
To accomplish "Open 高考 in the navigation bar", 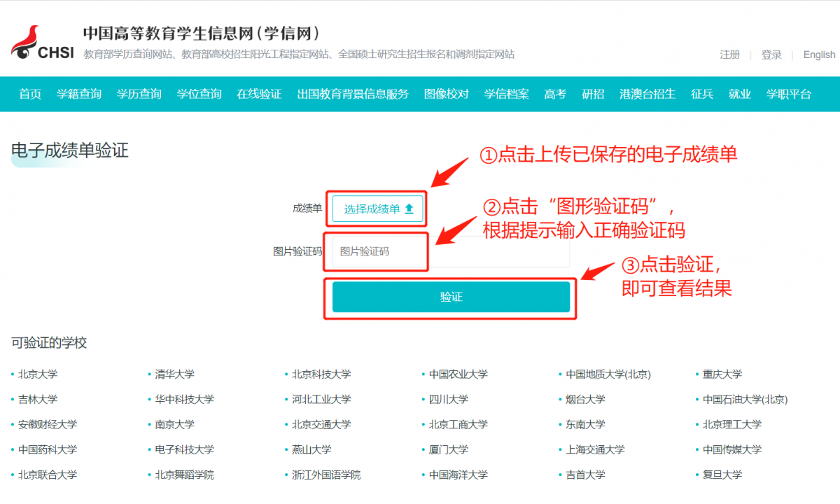I will point(555,94).
